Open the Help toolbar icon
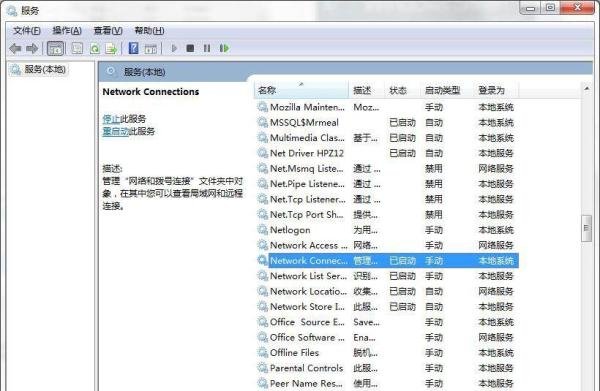Viewport: 600px width, 391px height. (x=134, y=49)
